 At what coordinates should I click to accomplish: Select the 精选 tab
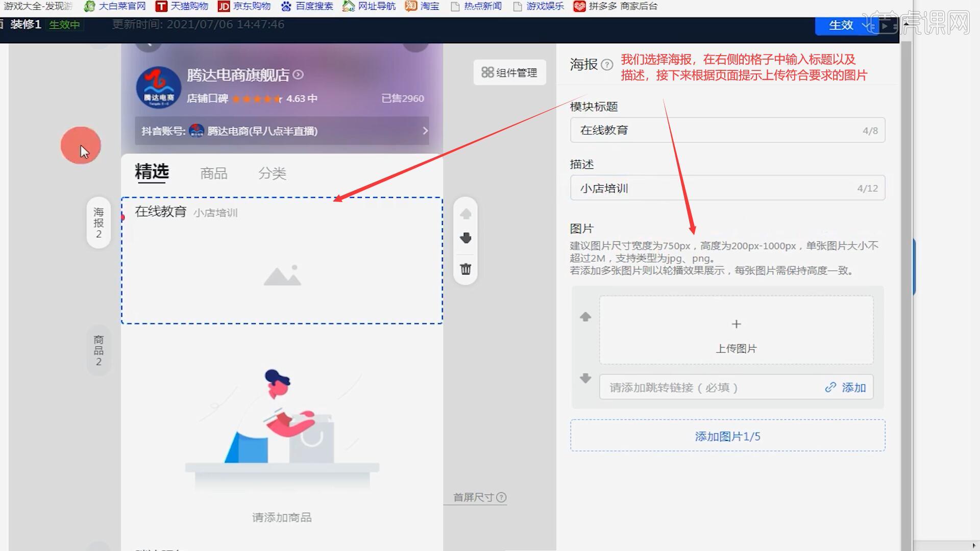[x=152, y=172]
